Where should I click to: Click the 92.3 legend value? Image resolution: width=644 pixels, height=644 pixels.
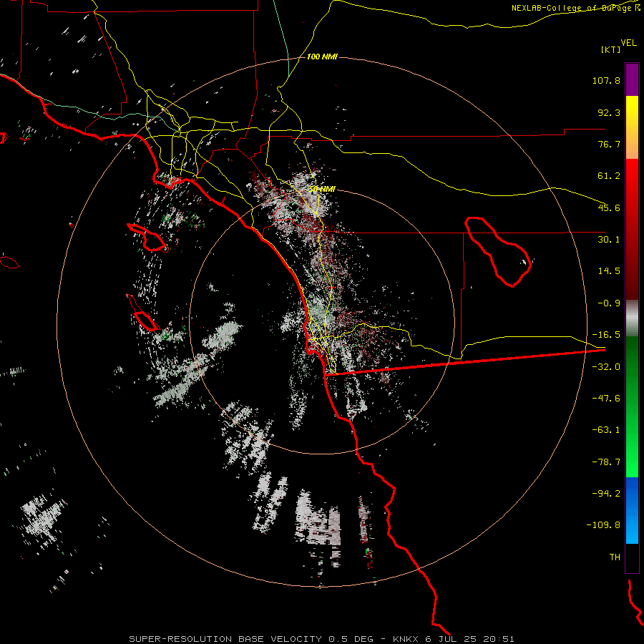[609, 112]
